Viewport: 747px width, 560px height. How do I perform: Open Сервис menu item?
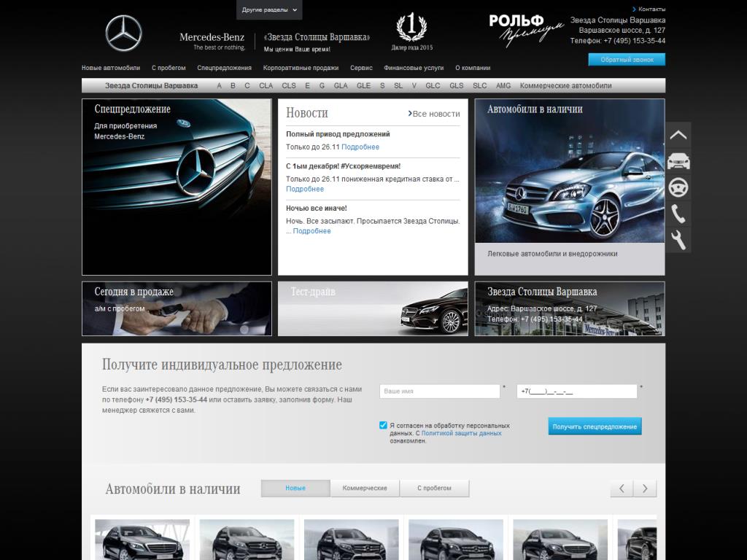pyautogui.click(x=361, y=68)
